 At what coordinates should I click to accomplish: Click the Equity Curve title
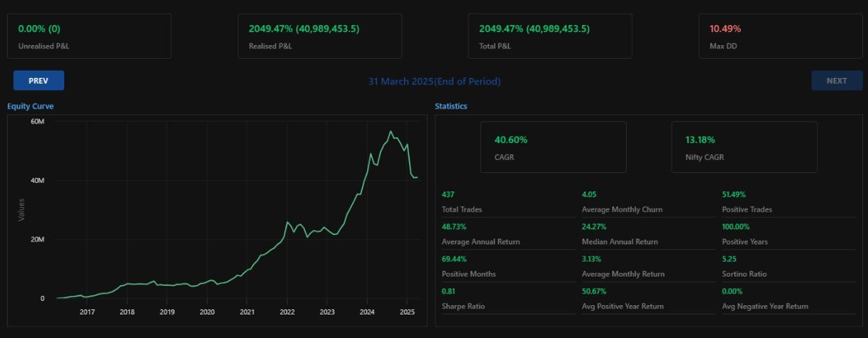(x=31, y=106)
